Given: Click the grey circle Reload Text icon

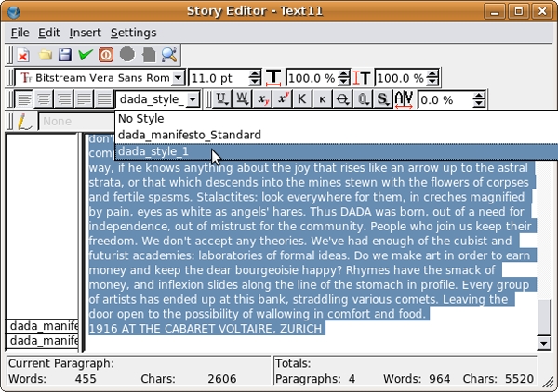Looking at the screenshot, I should pyautogui.click(x=127, y=55).
